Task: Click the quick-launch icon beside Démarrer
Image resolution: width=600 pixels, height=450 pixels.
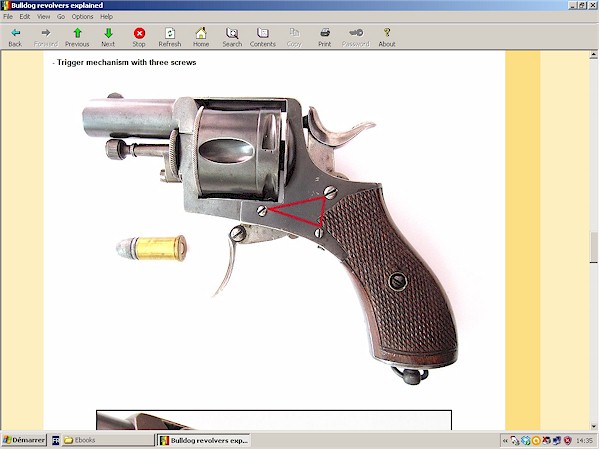Action: pyautogui.click(x=55, y=440)
